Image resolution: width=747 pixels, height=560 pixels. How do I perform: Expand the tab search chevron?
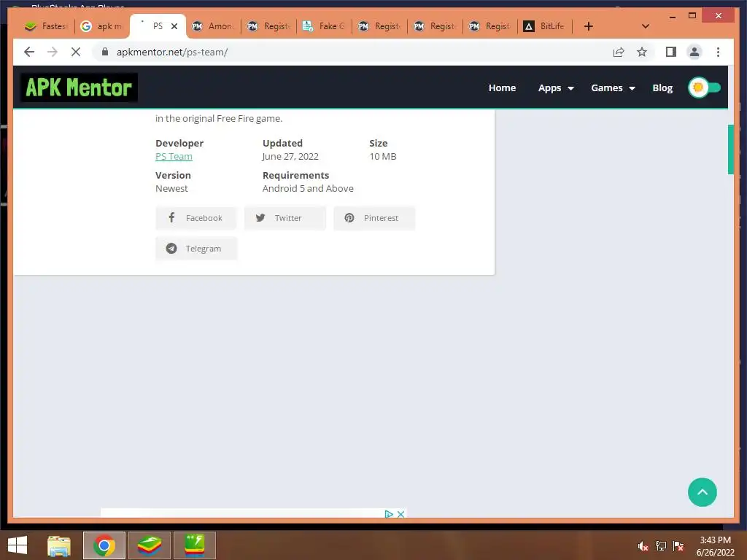point(646,26)
